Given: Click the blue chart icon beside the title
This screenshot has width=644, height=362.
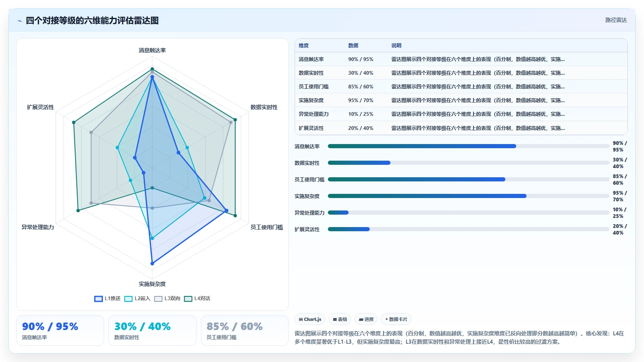Looking at the screenshot, I should [x=20, y=21].
